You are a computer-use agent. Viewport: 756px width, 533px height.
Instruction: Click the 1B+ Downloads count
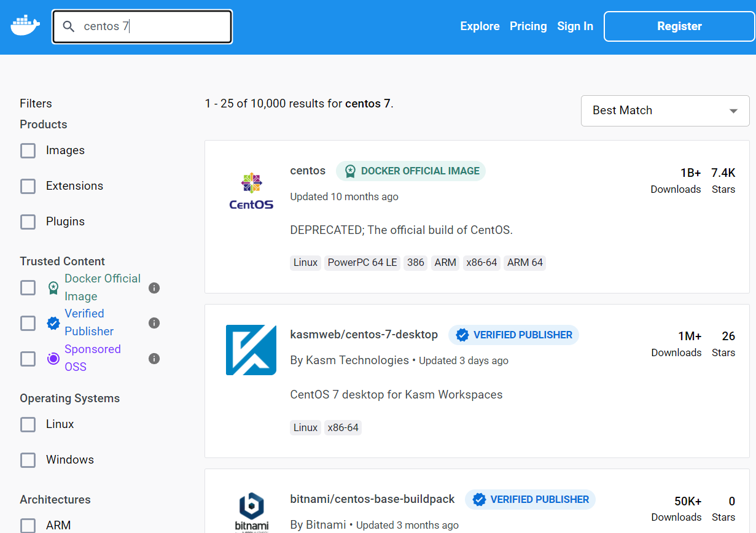coord(690,173)
